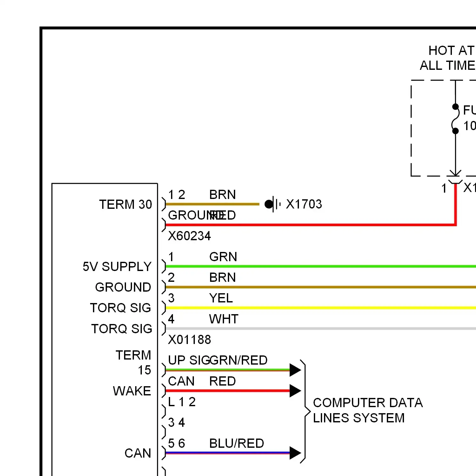Click the HOT AT ALL TIMES heading
The image size is (476, 476).
point(448,58)
